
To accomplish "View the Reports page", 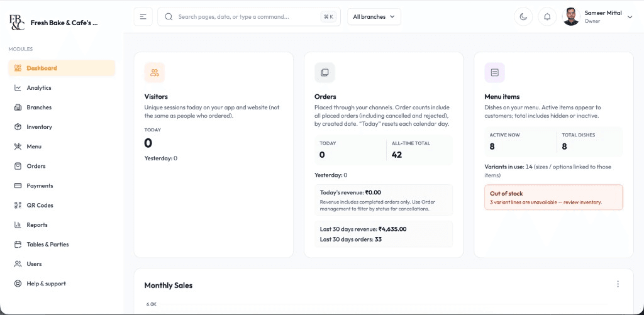I will tap(62, 225).
